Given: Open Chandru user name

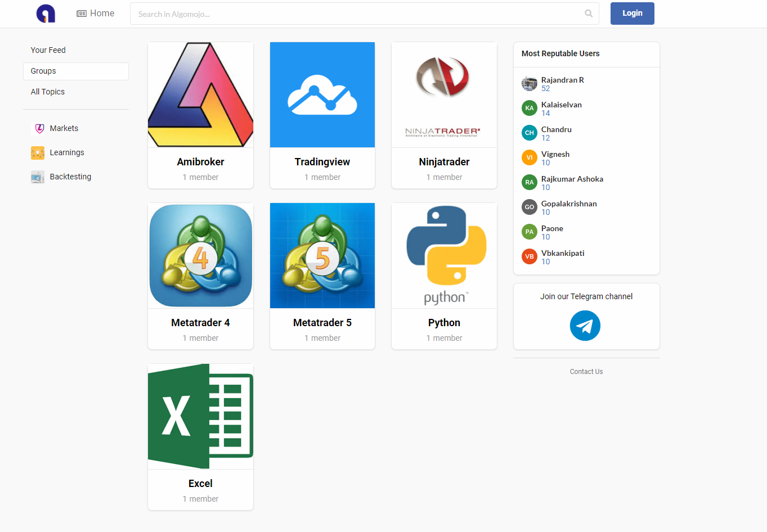Looking at the screenshot, I should point(557,129).
